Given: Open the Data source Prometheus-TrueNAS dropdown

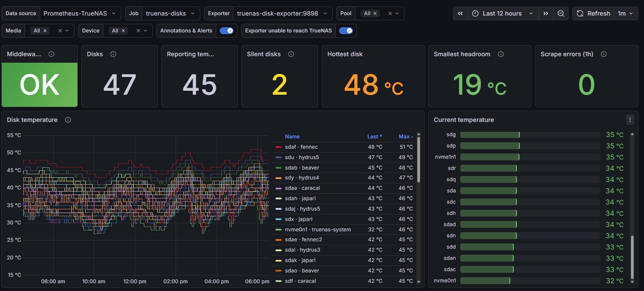Looking at the screenshot, I should [80, 13].
